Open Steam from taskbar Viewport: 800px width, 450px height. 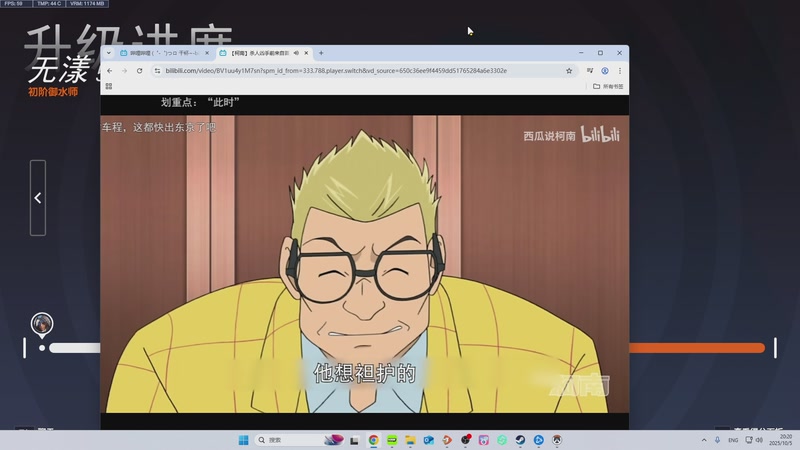(x=520, y=440)
